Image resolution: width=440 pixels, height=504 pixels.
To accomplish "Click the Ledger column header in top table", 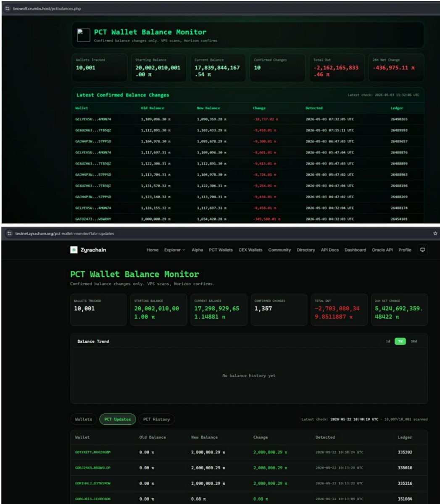I will coord(397,108).
